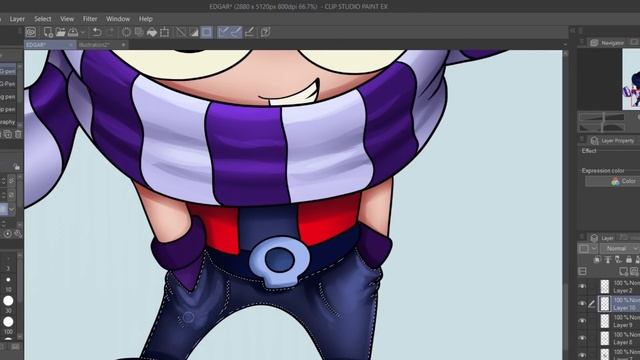Toggle Snap to Grid
This screenshot has width=640, height=360.
pyautogui.click(x=249, y=32)
